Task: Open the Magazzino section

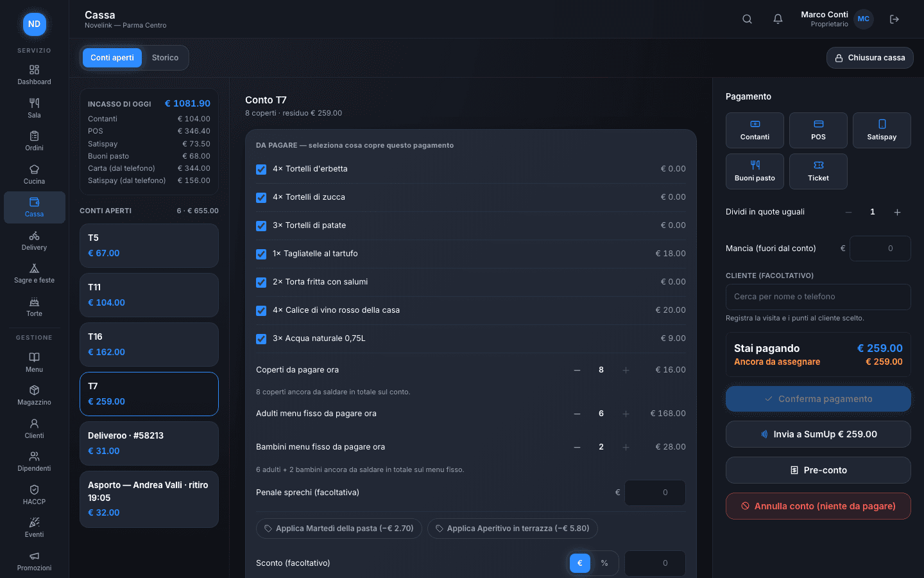Action: [35, 395]
